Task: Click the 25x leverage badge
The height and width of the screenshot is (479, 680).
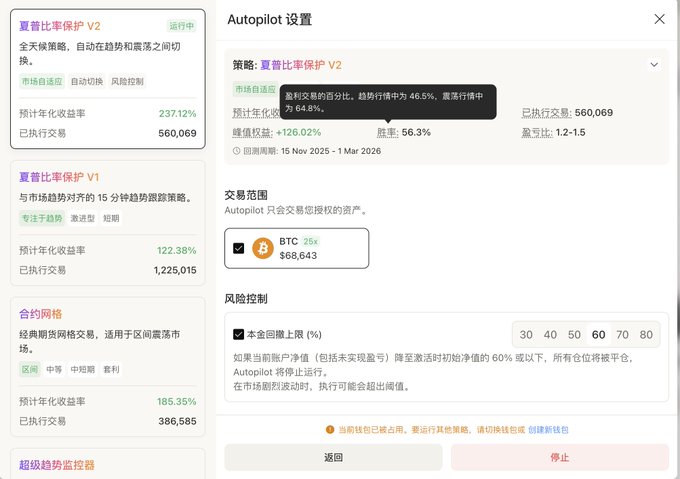Action: 311,241
